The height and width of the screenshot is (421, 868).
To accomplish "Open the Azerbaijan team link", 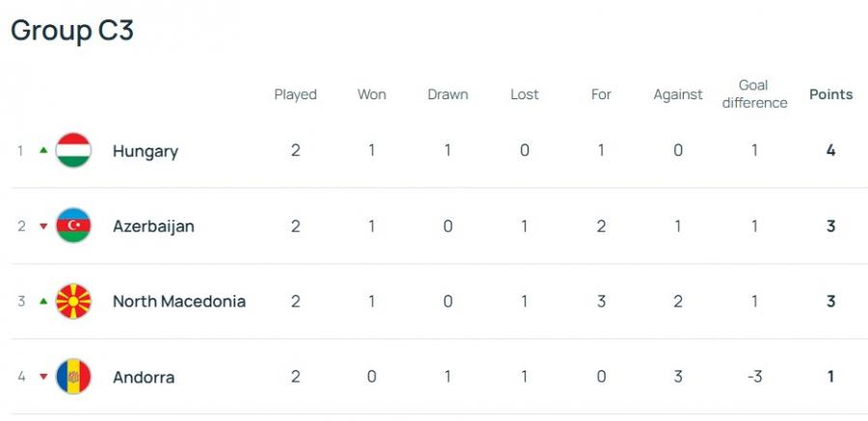I will click(153, 226).
